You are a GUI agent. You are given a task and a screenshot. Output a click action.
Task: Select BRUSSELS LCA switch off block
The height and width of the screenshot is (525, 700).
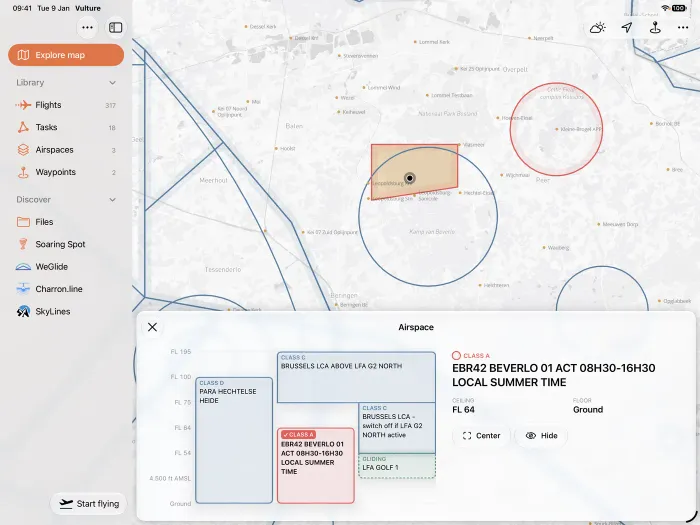click(x=397, y=428)
